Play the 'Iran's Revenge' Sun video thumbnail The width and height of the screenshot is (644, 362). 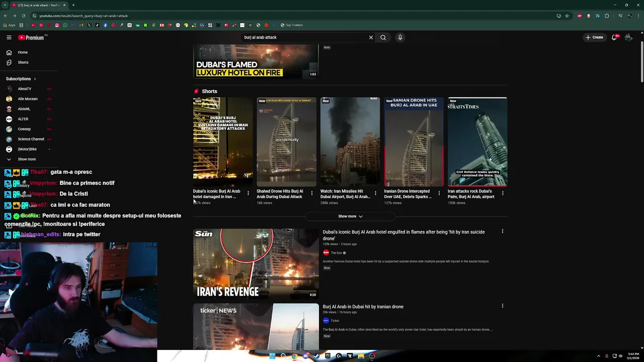click(256, 264)
